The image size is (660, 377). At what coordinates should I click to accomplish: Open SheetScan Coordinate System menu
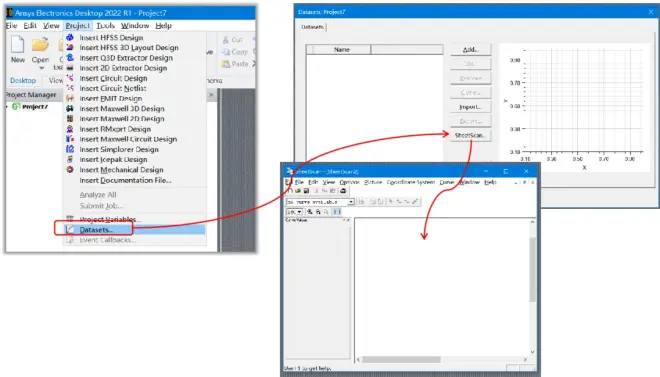[x=410, y=182]
